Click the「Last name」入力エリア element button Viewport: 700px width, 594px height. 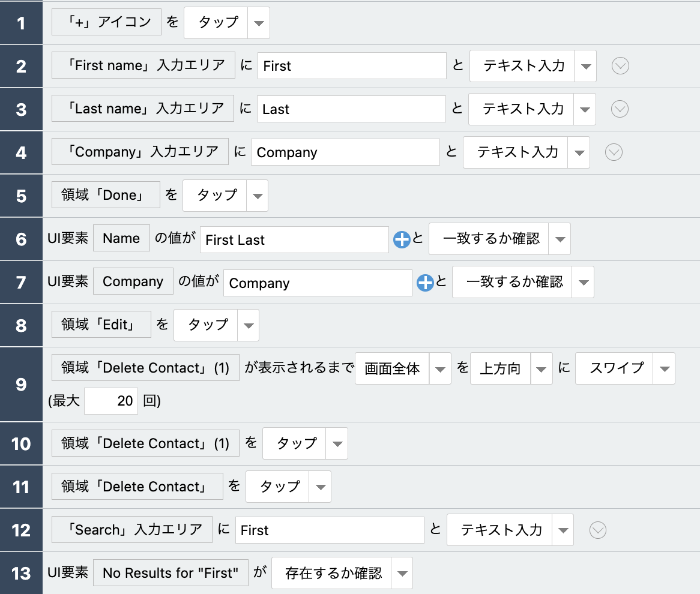(143, 108)
